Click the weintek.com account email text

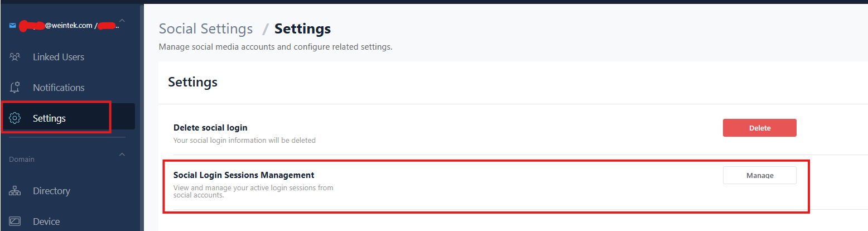68,25
